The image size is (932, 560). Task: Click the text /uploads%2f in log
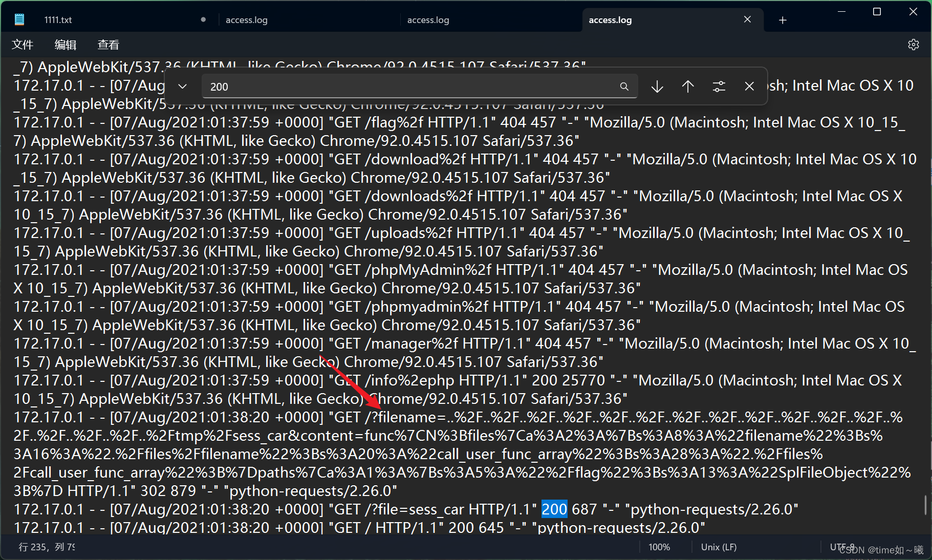[x=408, y=233]
